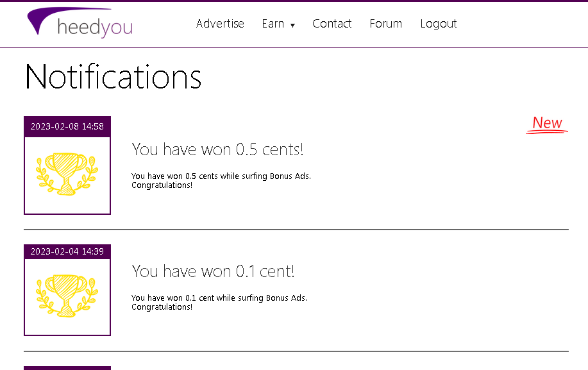588x370 pixels.
Task: Click Congratulations text under the 0.5 cents notification
Action: click(162, 185)
